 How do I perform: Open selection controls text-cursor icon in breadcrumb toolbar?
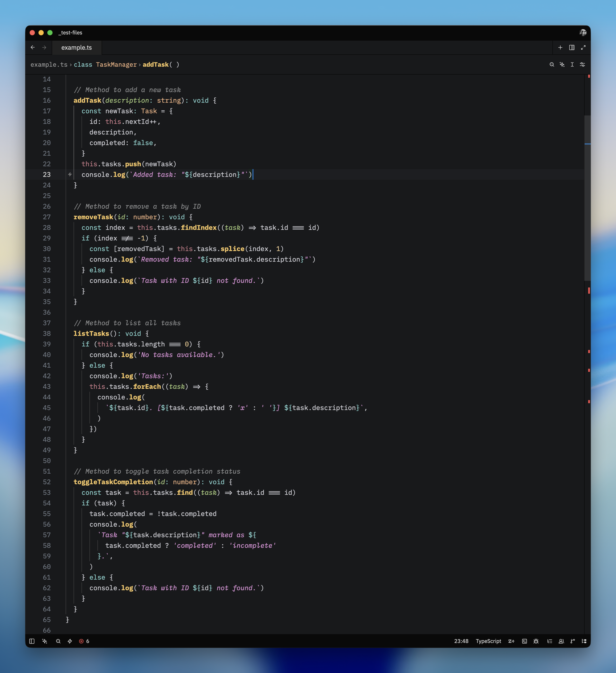coord(572,64)
